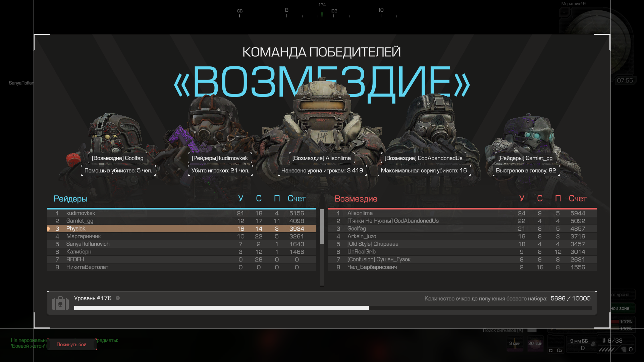
Task: Click the Счет column header in Рейдеры
Action: (297, 198)
